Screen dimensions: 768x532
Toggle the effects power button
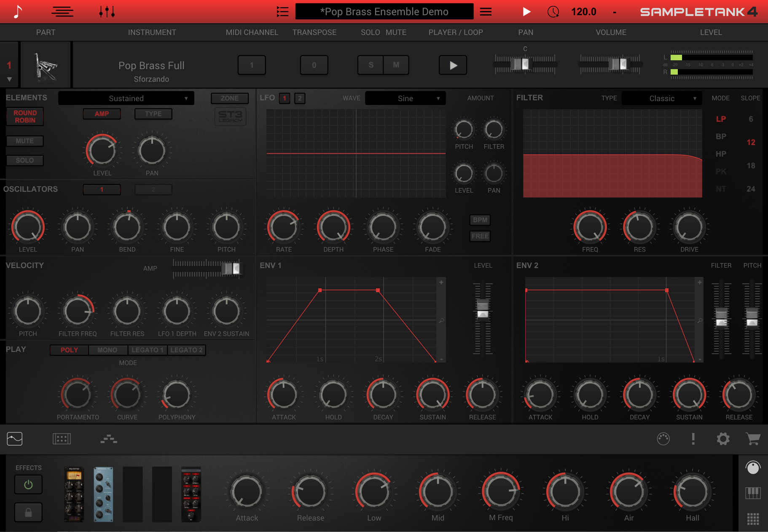click(x=28, y=484)
